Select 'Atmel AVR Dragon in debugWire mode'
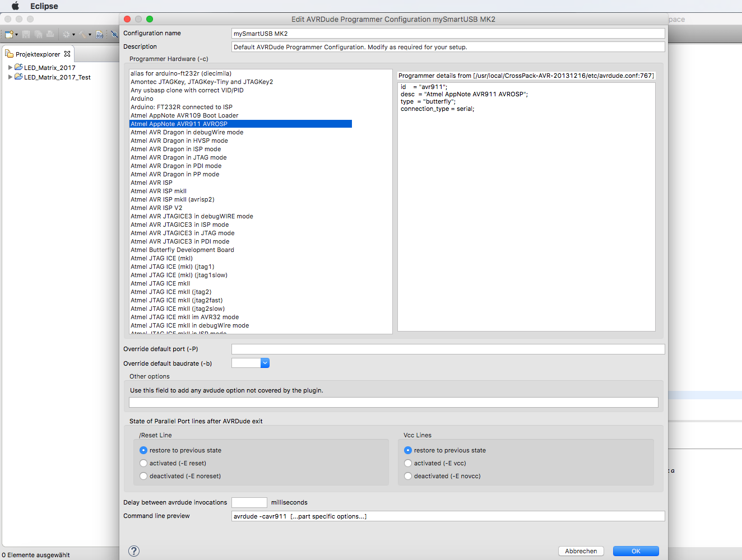Screen dimensions: 742x560 [187, 132]
